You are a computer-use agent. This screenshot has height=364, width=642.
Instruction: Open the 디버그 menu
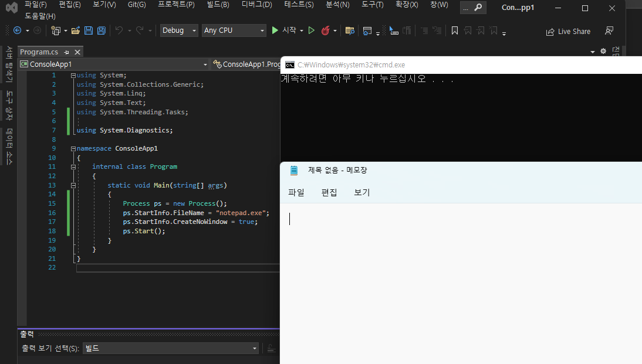(256, 5)
